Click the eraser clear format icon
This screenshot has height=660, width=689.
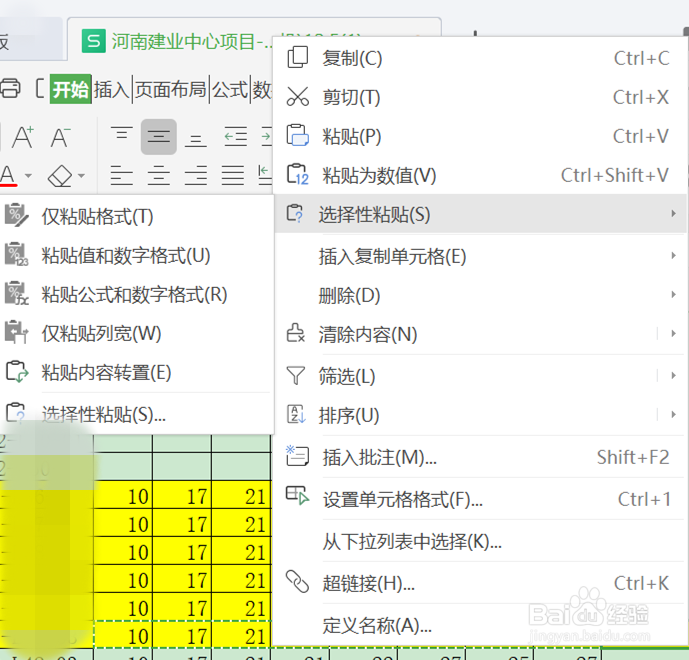(x=60, y=176)
